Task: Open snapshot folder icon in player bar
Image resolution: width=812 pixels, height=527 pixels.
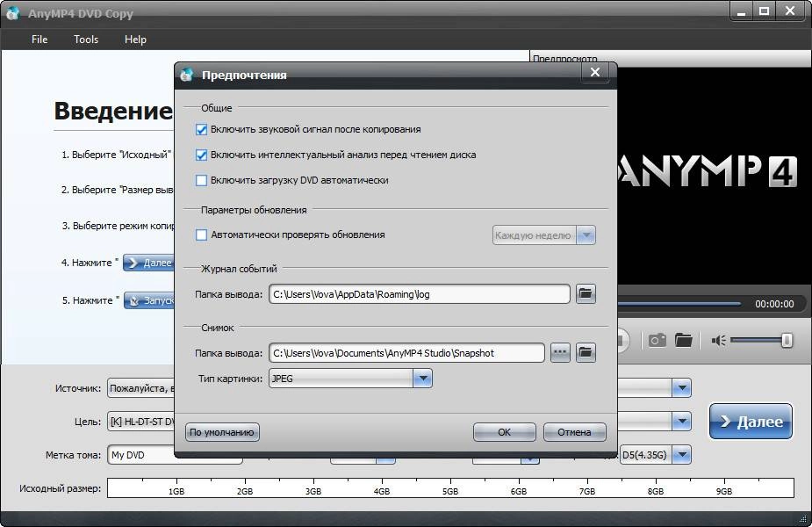Action: pos(684,341)
